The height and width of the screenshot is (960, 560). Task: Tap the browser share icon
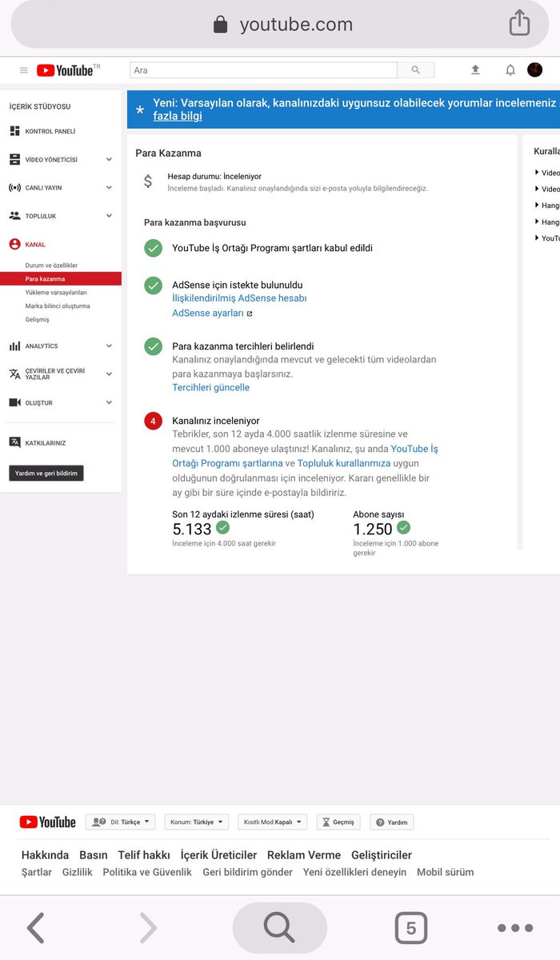[x=520, y=22]
